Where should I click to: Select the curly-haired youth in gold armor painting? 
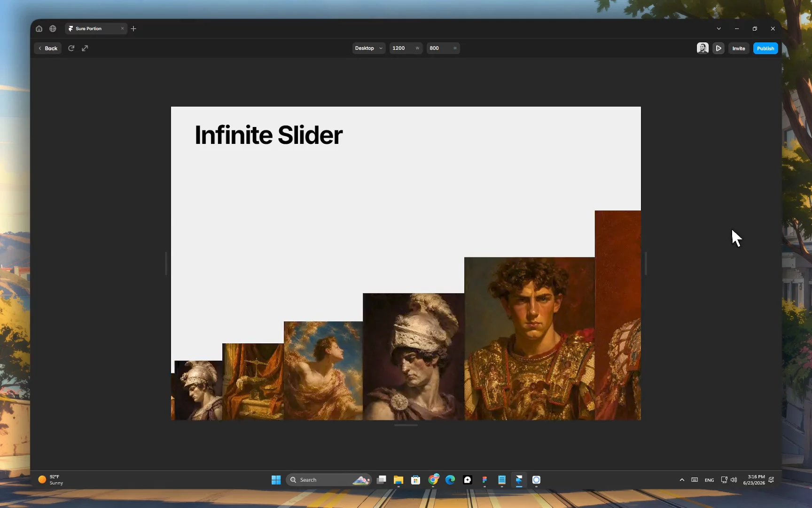click(530, 339)
